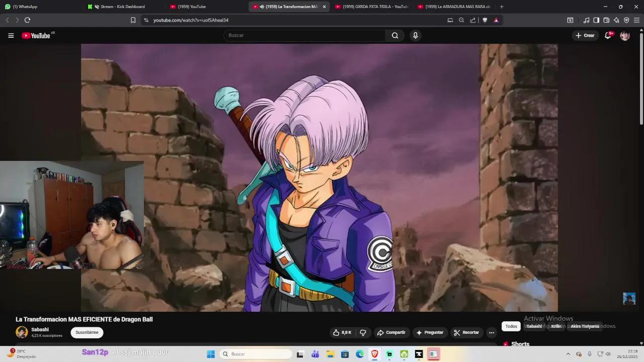This screenshot has height=362, width=644.
Task: Select the Krillin filter chip
Action: 556,326
